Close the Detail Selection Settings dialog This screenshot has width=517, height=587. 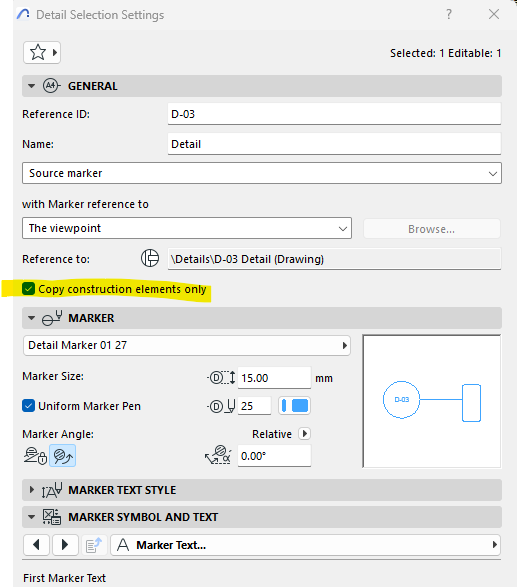click(494, 14)
